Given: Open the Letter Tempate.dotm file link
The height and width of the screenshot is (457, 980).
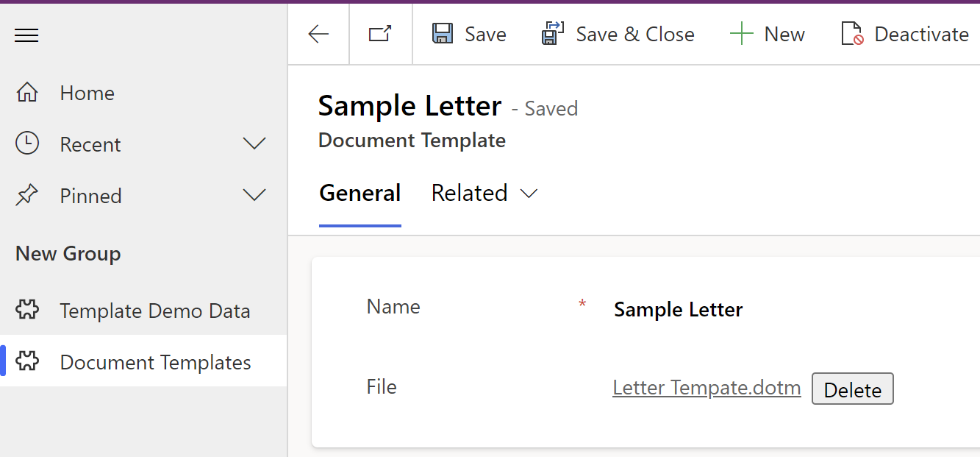Looking at the screenshot, I should 707,388.
